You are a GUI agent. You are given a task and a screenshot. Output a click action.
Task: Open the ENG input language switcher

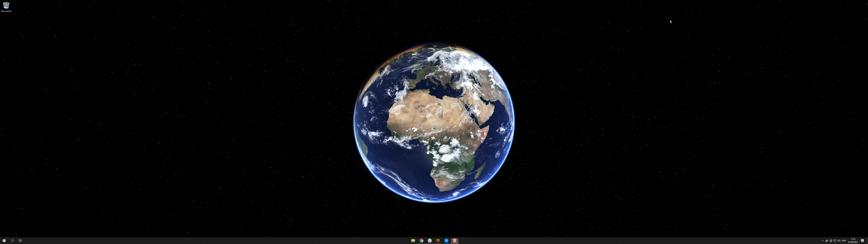[844, 241]
